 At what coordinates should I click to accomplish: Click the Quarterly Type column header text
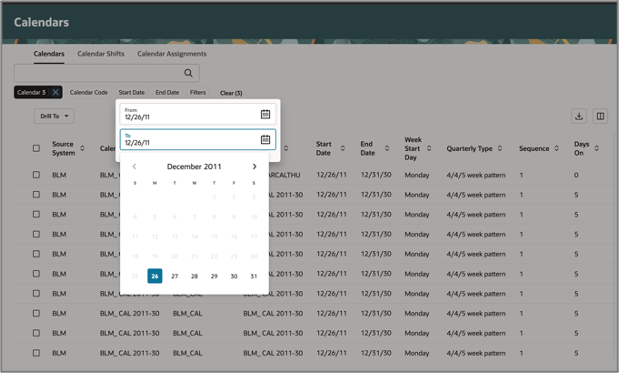[469, 149]
